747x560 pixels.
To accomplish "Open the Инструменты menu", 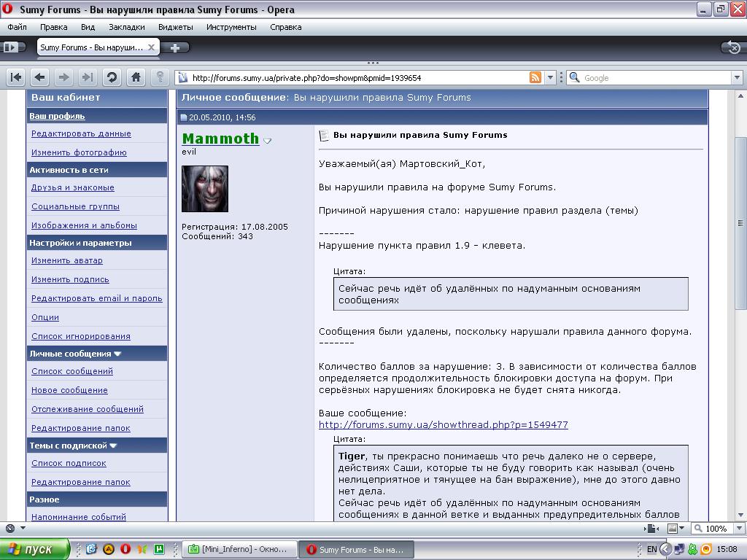I will coord(231,27).
